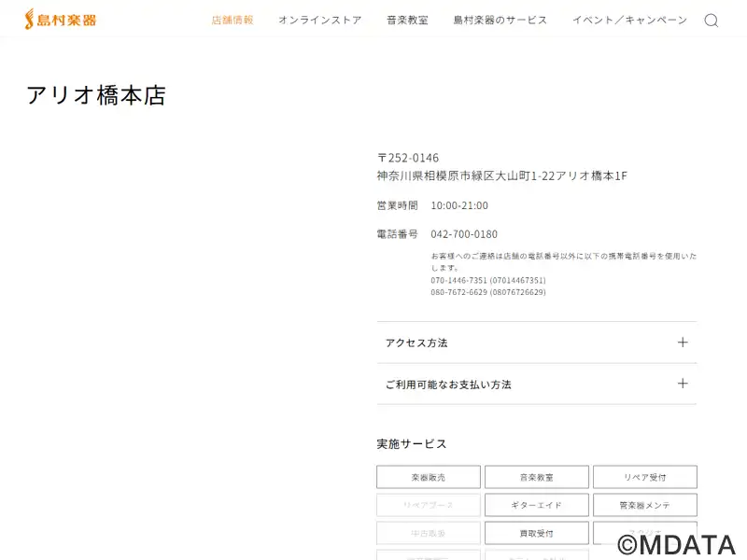Screen dimensions: 747x560
Task: Click the 実施サービス heading
Action: coord(412,444)
